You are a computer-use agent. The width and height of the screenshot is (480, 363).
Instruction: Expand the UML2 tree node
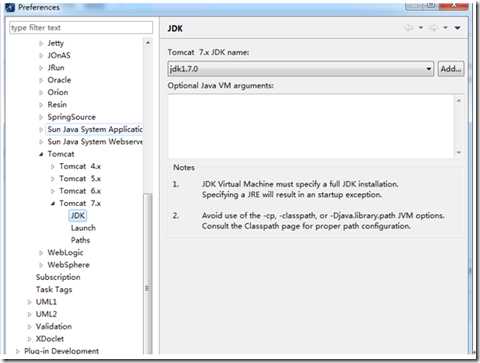29,314
